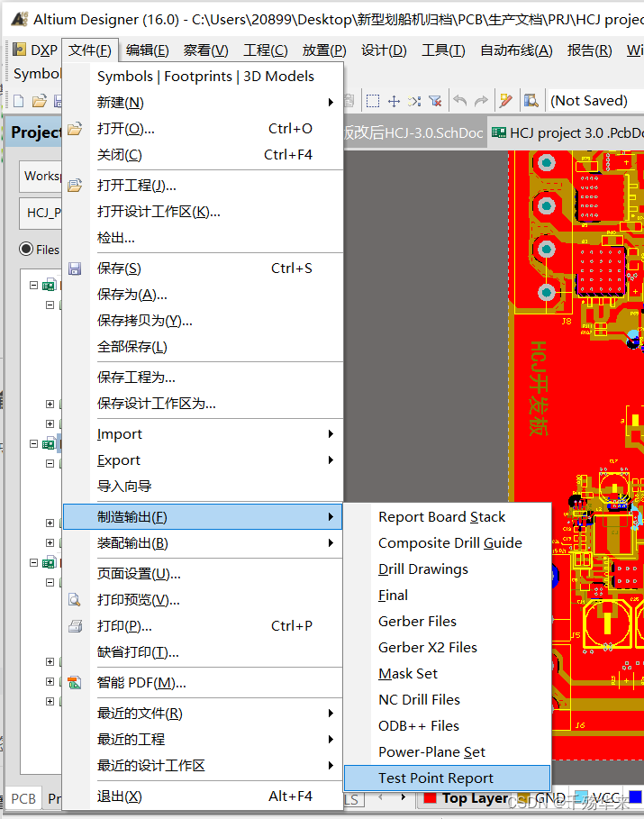Click 页面设置(U)... entry
This screenshot has height=819, width=644.
(x=203, y=574)
